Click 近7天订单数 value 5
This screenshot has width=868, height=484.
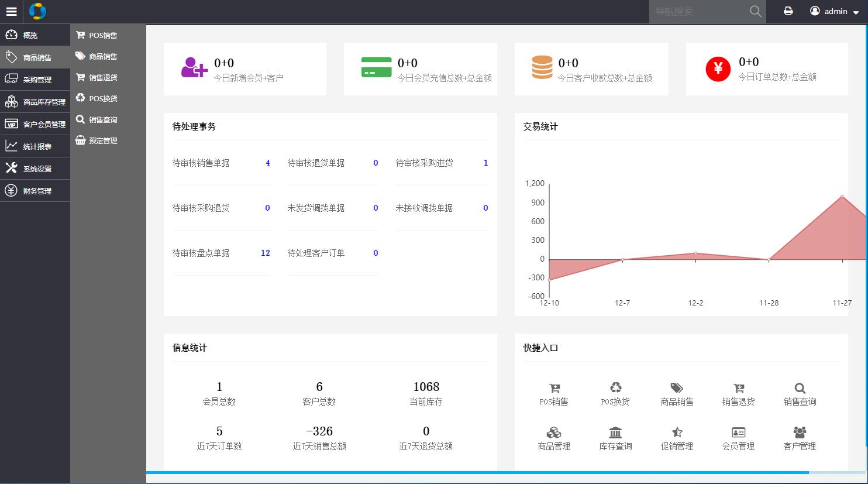pyautogui.click(x=219, y=431)
